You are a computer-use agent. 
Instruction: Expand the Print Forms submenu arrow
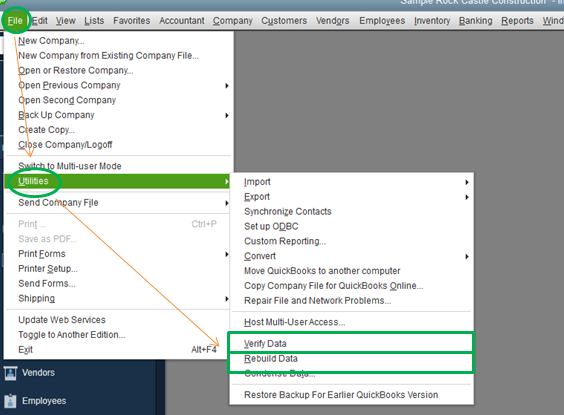(x=227, y=254)
